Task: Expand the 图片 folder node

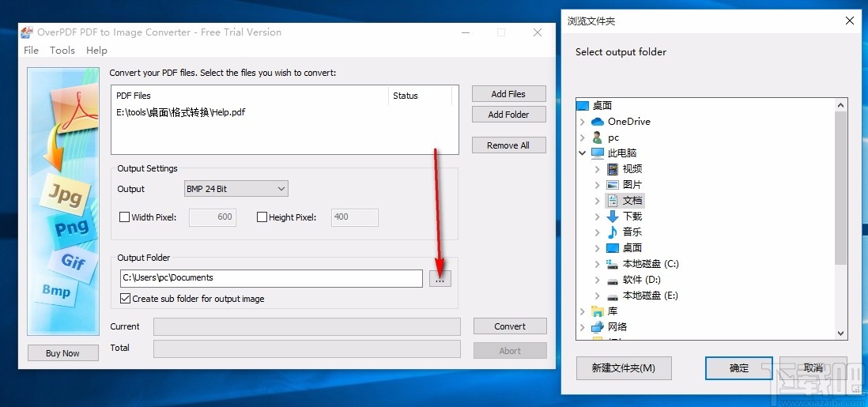Action: pyautogui.click(x=598, y=185)
